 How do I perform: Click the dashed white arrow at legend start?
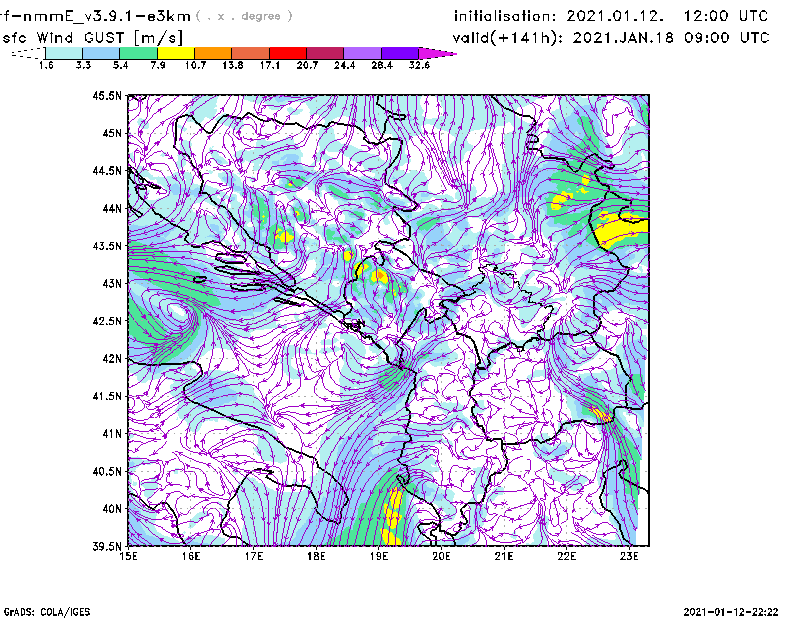(x=28, y=53)
